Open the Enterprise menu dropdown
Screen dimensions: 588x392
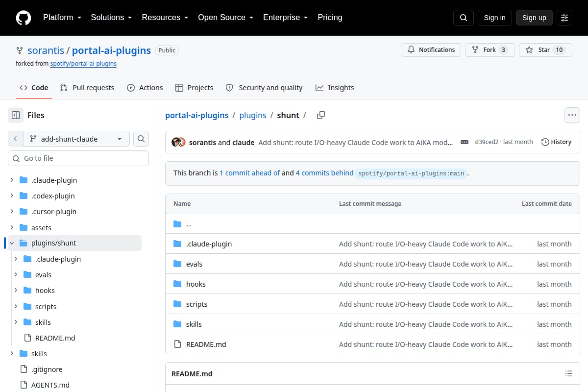click(x=285, y=17)
